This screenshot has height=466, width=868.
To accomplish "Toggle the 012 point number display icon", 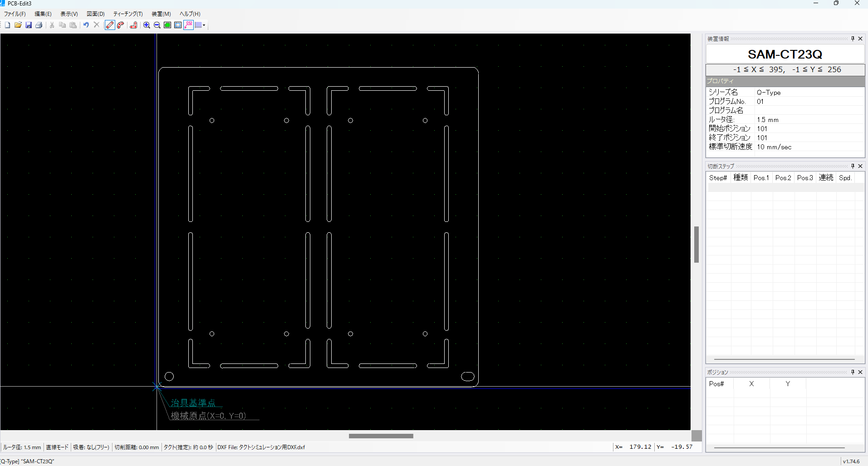I will [188, 25].
